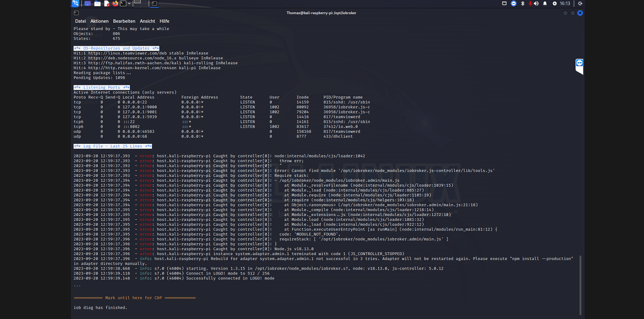Viewport: 644px width, 319px height.
Task: Click the 'Mark until here for C&P' line
Action: coord(134,298)
